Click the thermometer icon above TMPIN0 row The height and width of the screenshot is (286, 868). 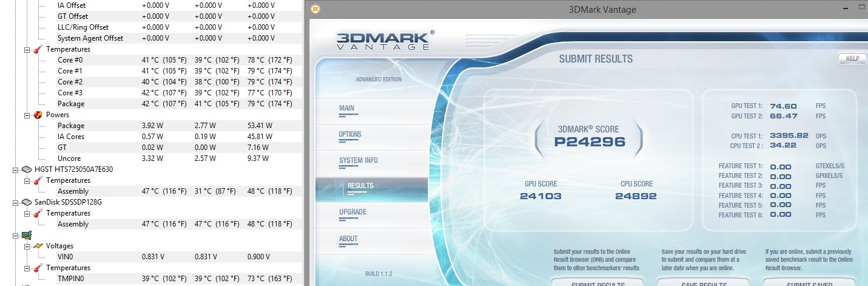38,268
